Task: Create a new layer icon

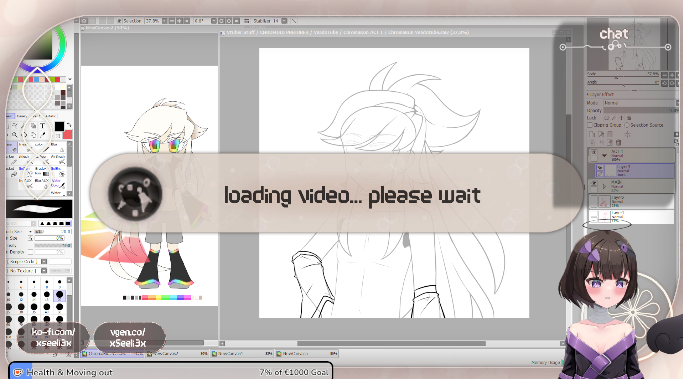Action: [592, 134]
